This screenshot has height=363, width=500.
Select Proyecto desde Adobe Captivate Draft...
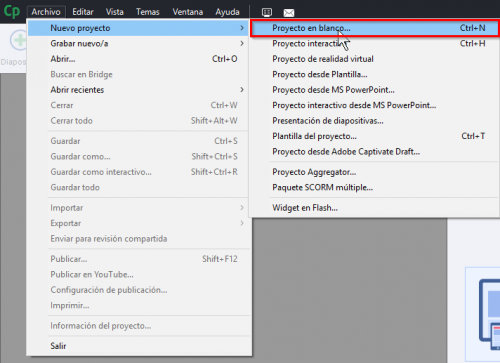374,152
